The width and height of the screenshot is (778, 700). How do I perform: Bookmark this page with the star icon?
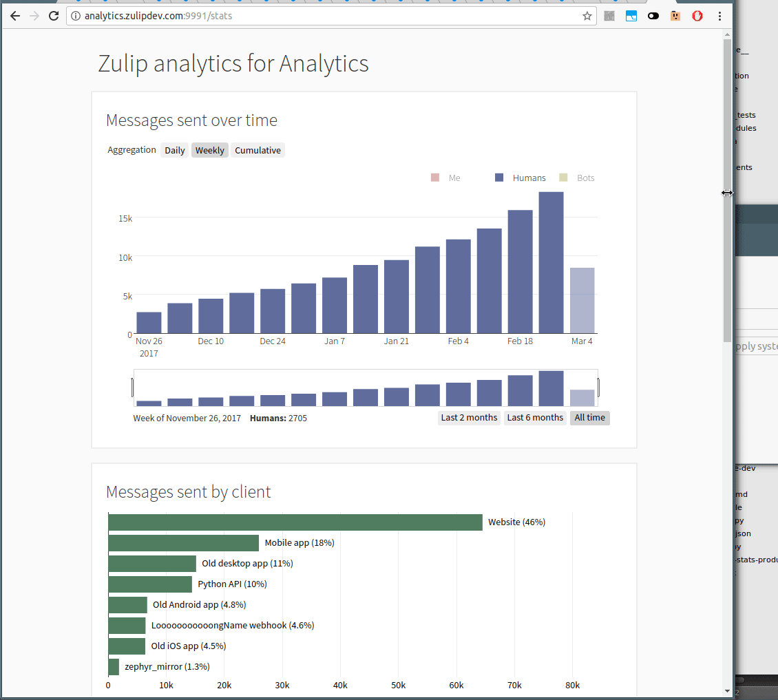587,16
